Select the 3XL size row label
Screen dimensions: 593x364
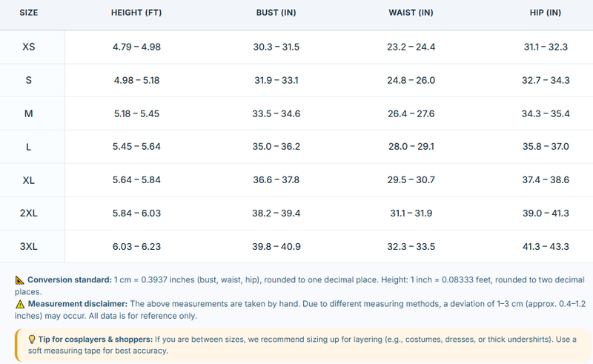click(x=29, y=246)
